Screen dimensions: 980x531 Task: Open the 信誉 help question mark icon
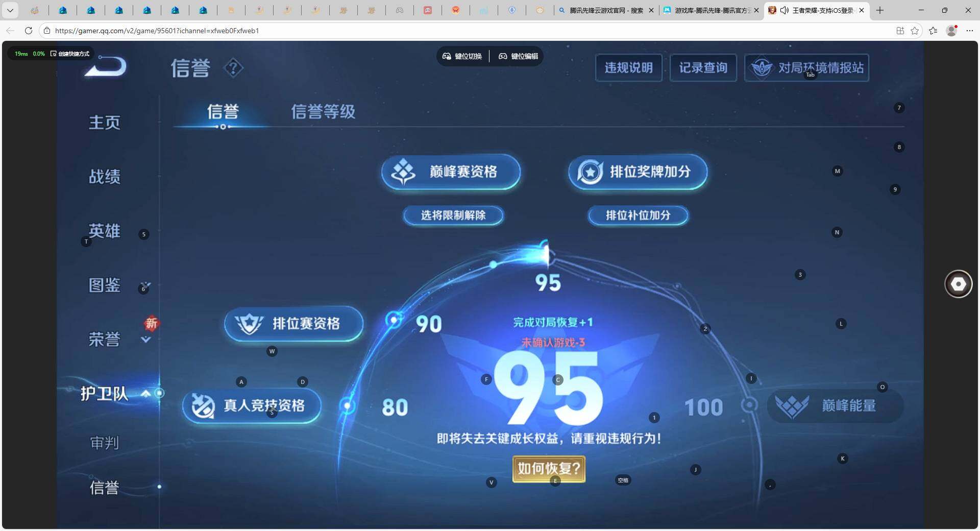[x=234, y=68]
